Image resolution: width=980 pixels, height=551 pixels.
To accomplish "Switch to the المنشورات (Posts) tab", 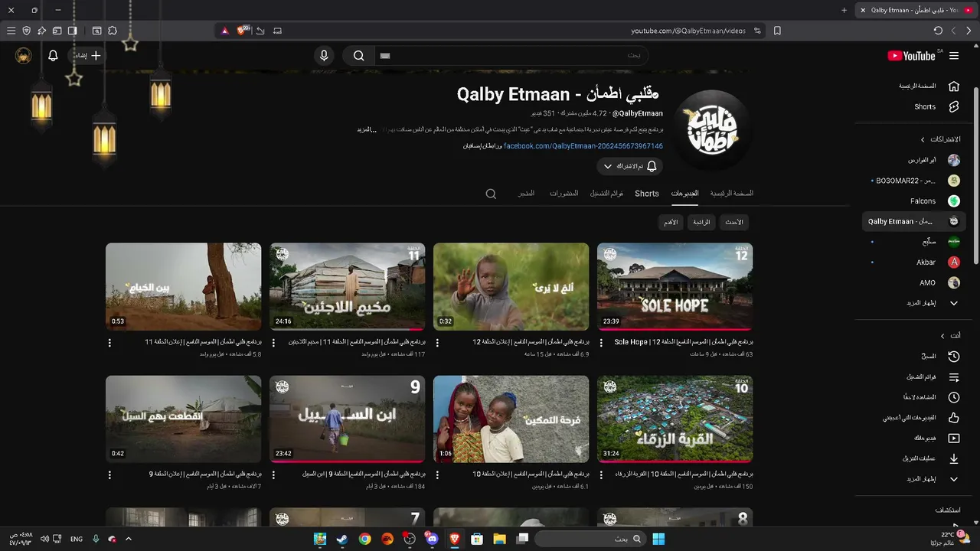I will [x=563, y=194].
